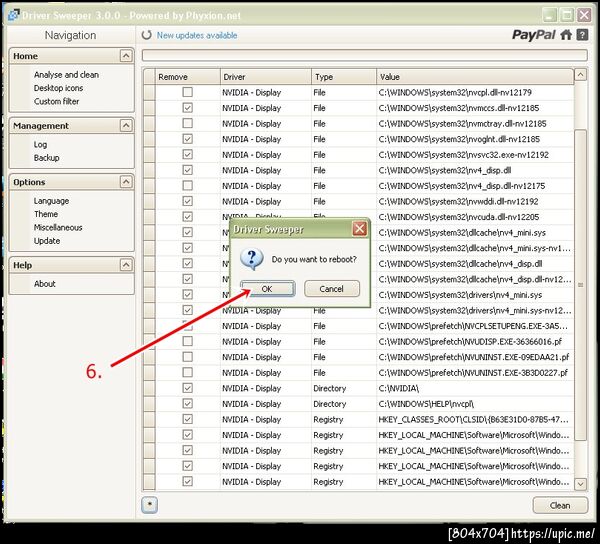
Task: Sort by the Value column header
Action: [475, 77]
